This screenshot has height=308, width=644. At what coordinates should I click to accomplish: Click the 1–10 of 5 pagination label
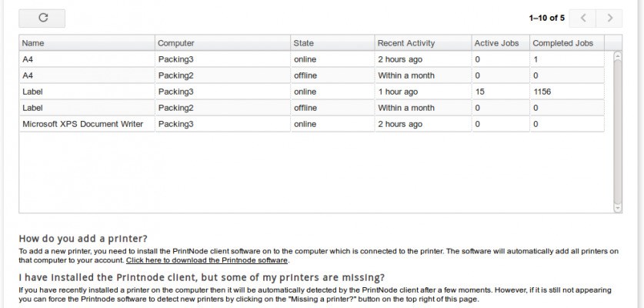[x=546, y=18]
